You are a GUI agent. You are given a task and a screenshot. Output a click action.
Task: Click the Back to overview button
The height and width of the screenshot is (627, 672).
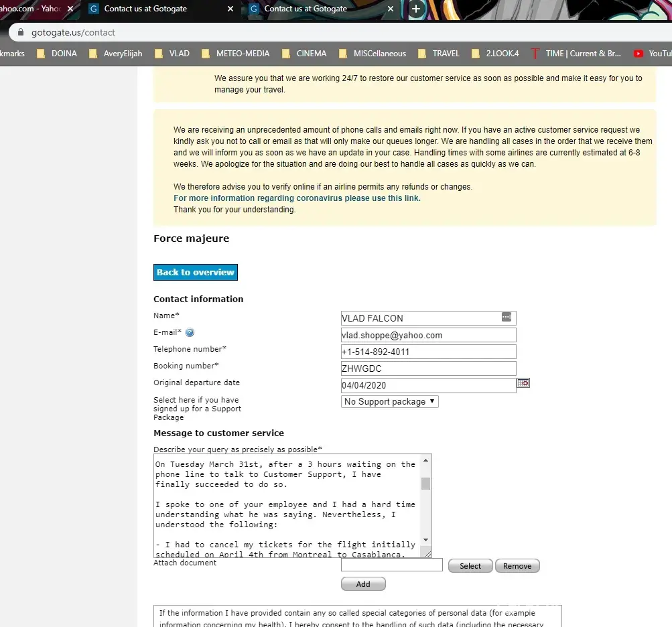click(x=196, y=272)
